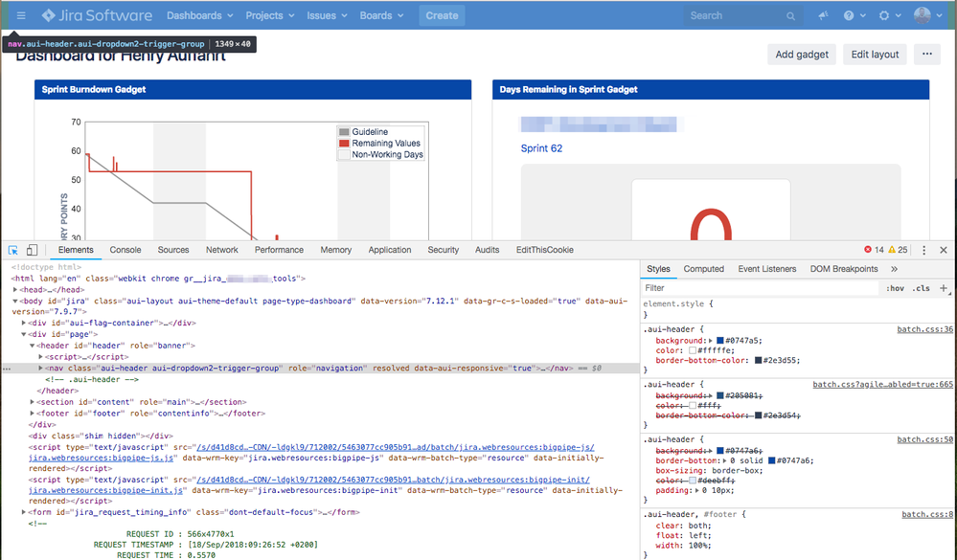Screen dimensions: 957x560
Task: Switch to the Computed styles tab
Action: pyautogui.click(x=704, y=269)
